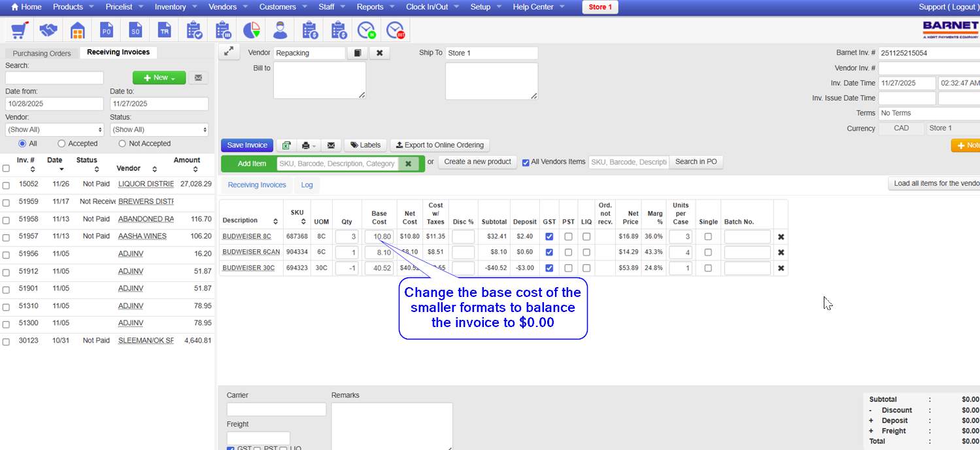The width and height of the screenshot is (980, 450).
Task: Click the clipboard with checkmark icon
Action: coord(194,30)
